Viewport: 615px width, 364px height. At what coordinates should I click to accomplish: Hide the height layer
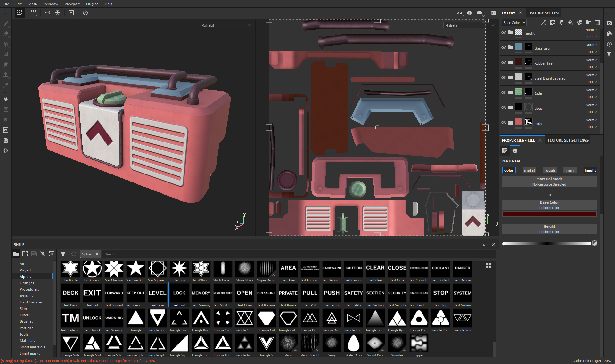tap(504, 33)
